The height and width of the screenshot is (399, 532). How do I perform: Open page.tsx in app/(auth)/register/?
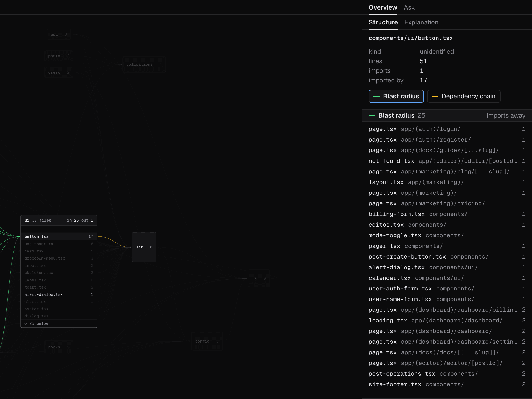pos(447,140)
